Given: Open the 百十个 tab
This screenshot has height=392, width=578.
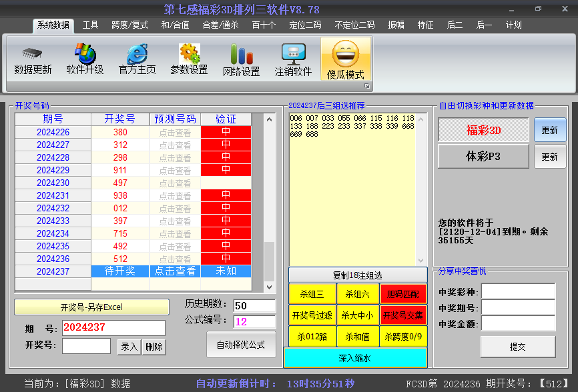Looking at the screenshot, I should tap(264, 25).
